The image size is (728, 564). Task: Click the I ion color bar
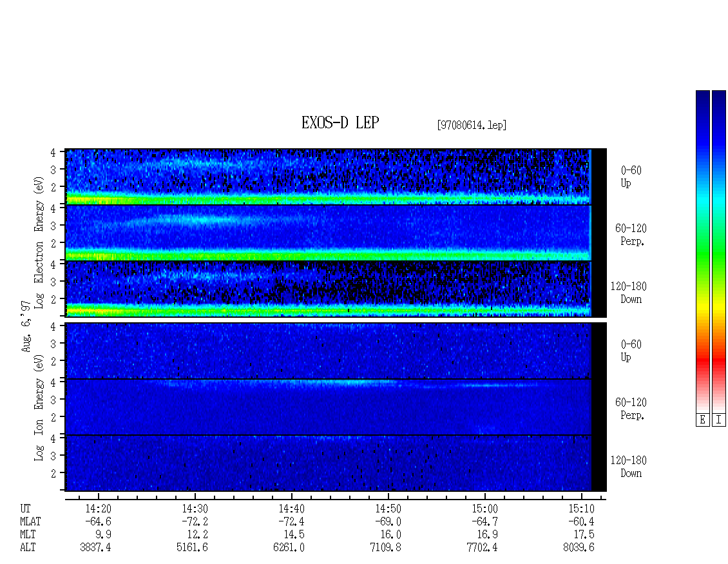(719, 251)
